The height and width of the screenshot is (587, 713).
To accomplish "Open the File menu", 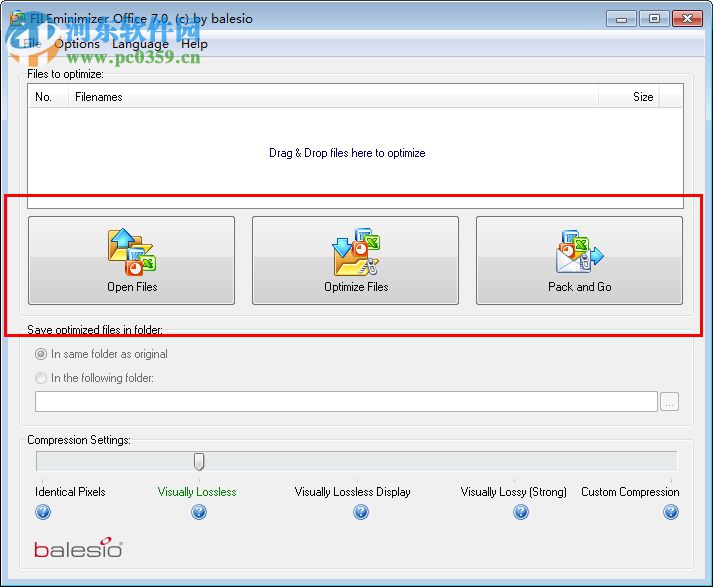I will click(32, 44).
